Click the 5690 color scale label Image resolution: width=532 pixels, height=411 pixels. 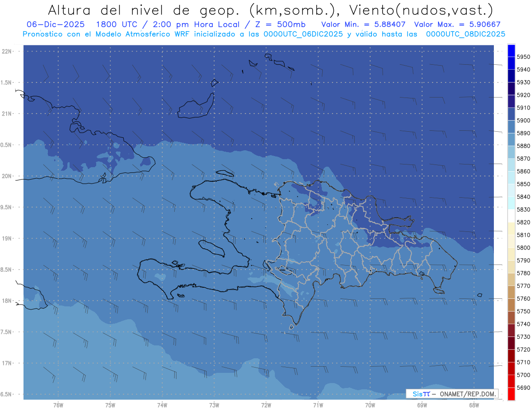[523, 388]
